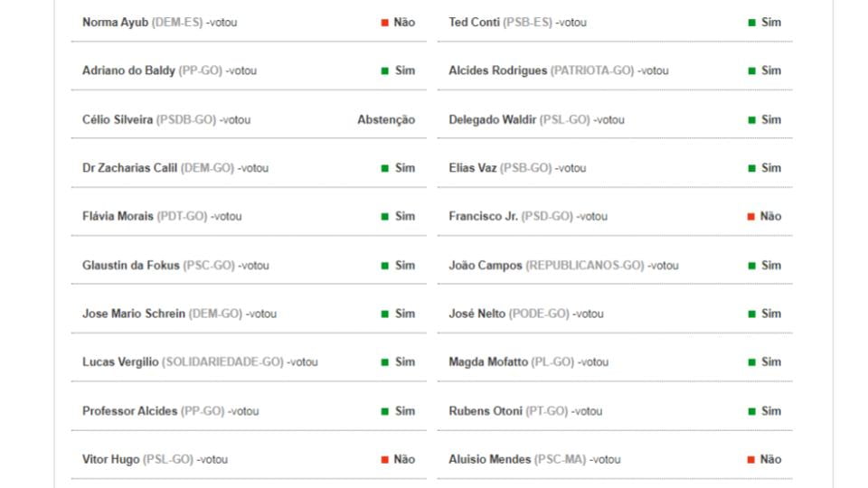Click the name Elias Vaz
868x488 pixels.
coord(472,168)
